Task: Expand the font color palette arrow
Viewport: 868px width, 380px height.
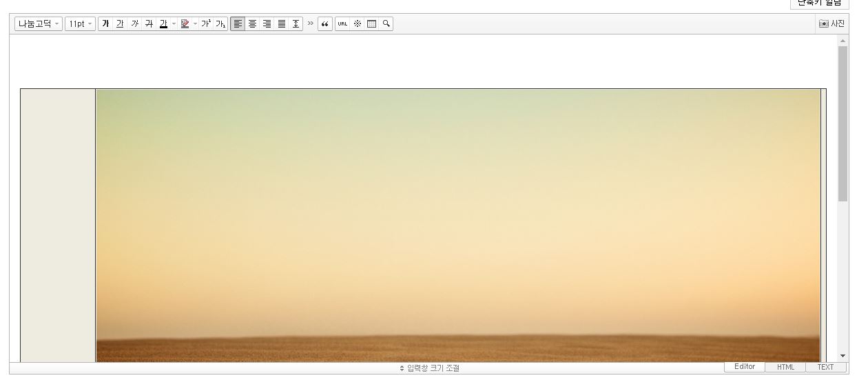Action: tap(174, 23)
